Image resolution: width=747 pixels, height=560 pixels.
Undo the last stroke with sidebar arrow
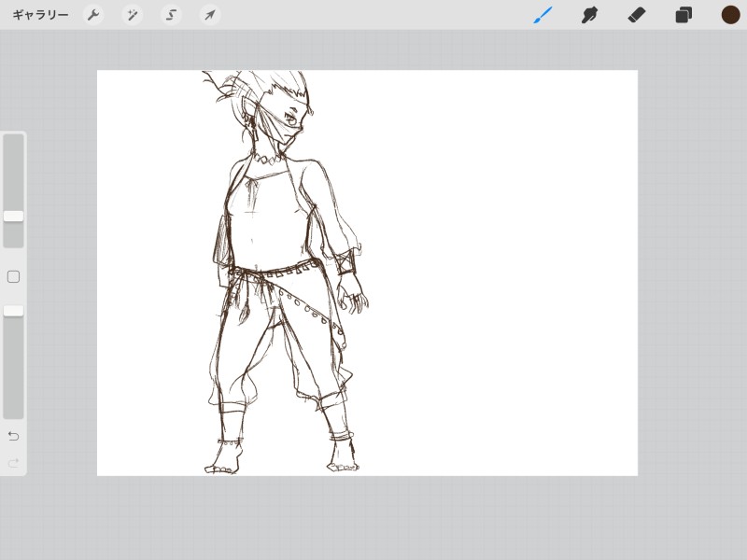(13, 436)
